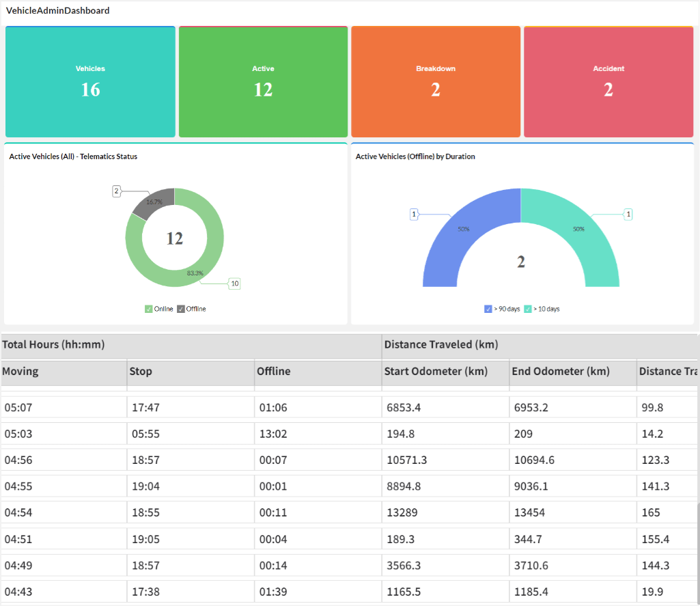Select Start Odometer cell 10571.3

[x=445, y=460]
